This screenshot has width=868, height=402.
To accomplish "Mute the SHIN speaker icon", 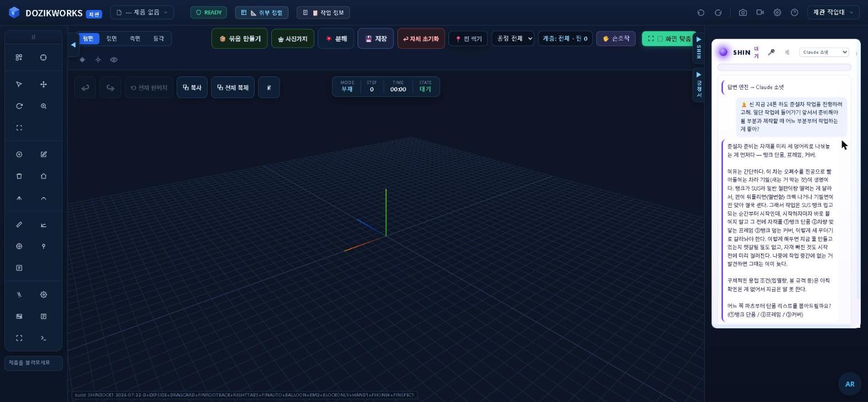I will point(787,52).
